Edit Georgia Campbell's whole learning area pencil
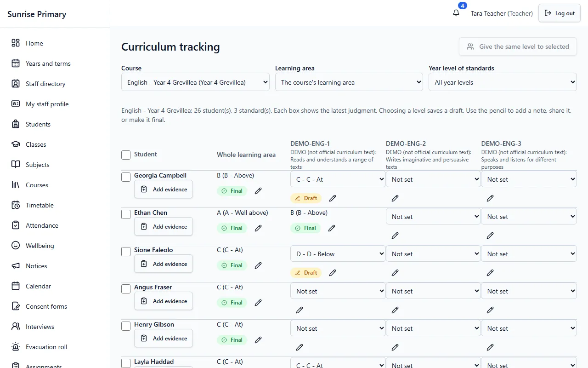The image size is (588, 368). click(x=258, y=191)
